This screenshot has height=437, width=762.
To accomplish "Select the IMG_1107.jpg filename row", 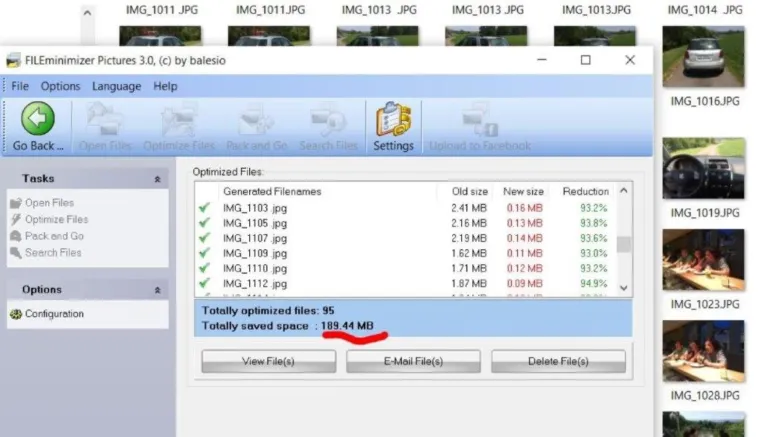I will 255,238.
